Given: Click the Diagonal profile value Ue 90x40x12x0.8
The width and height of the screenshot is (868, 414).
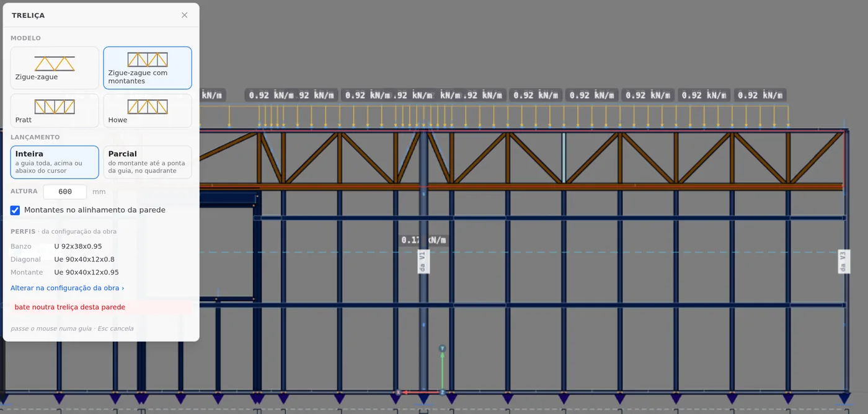Looking at the screenshot, I should tap(84, 260).
